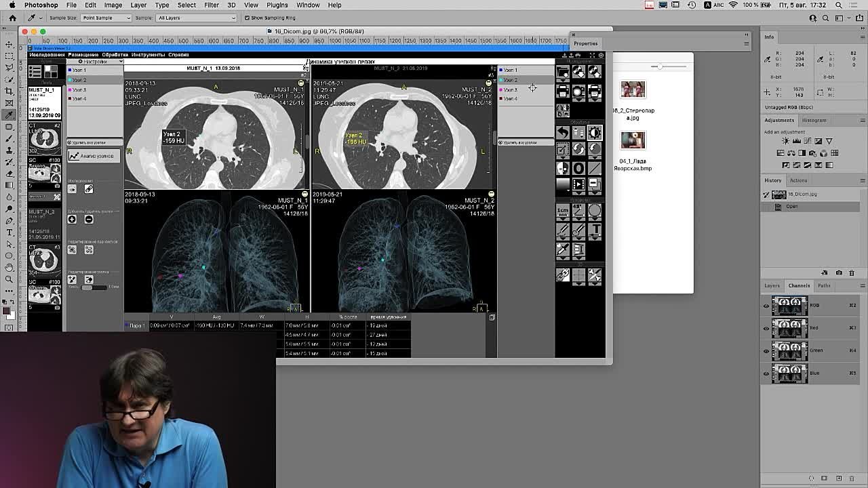
Task: Open the Plugins menu
Action: (277, 5)
